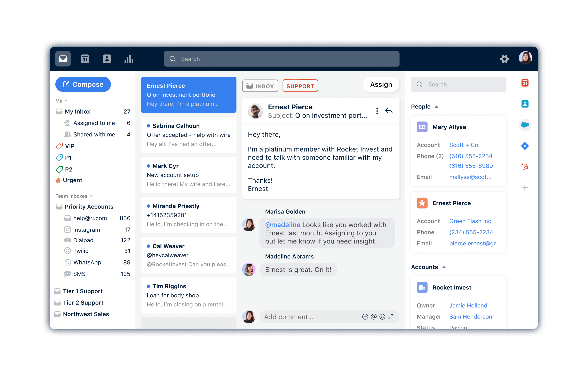This screenshot has height=376, width=588.
Task: Open the HubSpot integration icon
Action: click(525, 167)
